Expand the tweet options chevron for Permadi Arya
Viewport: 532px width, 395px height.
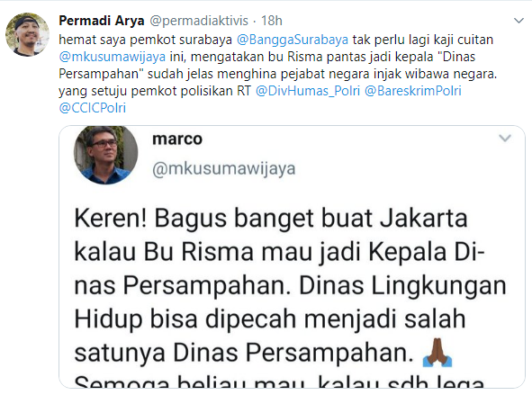pos(518,21)
